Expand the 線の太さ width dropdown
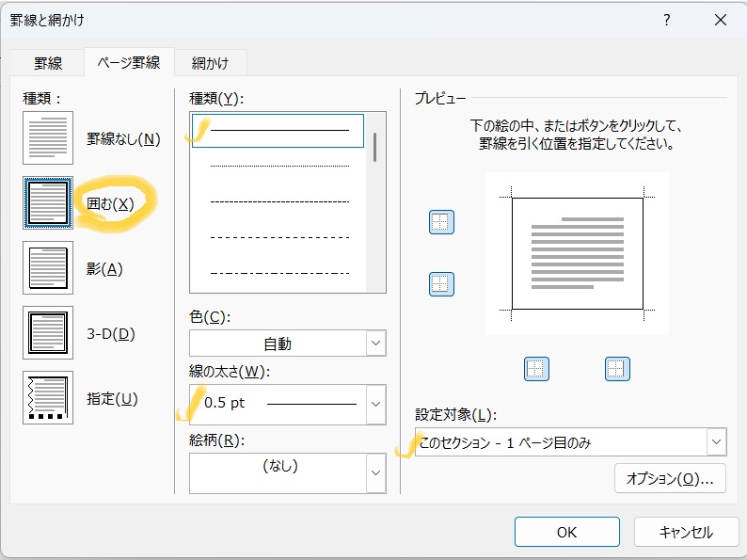The image size is (747, 560). 287,404
